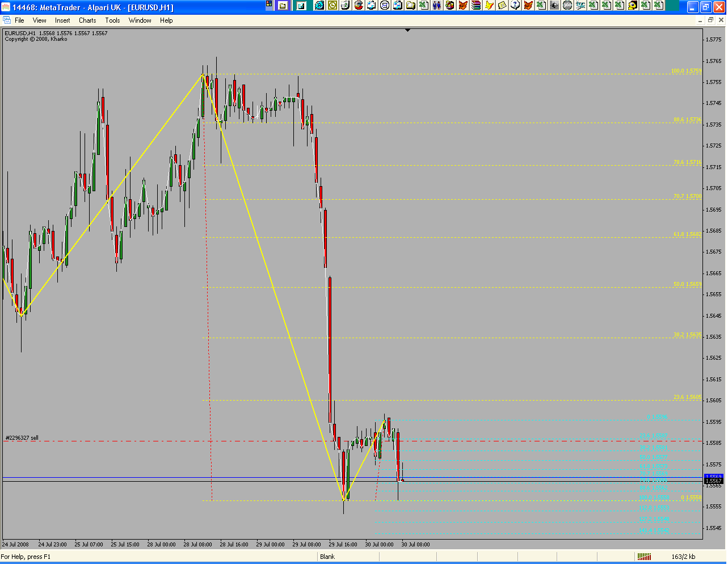The width and height of the screenshot is (728, 564).
Task: Open the Insert menu
Action: [62, 20]
